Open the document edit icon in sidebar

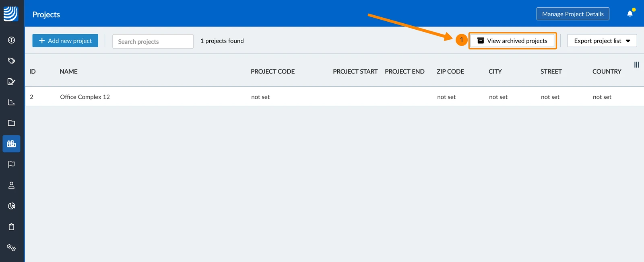pyautogui.click(x=11, y=82)
